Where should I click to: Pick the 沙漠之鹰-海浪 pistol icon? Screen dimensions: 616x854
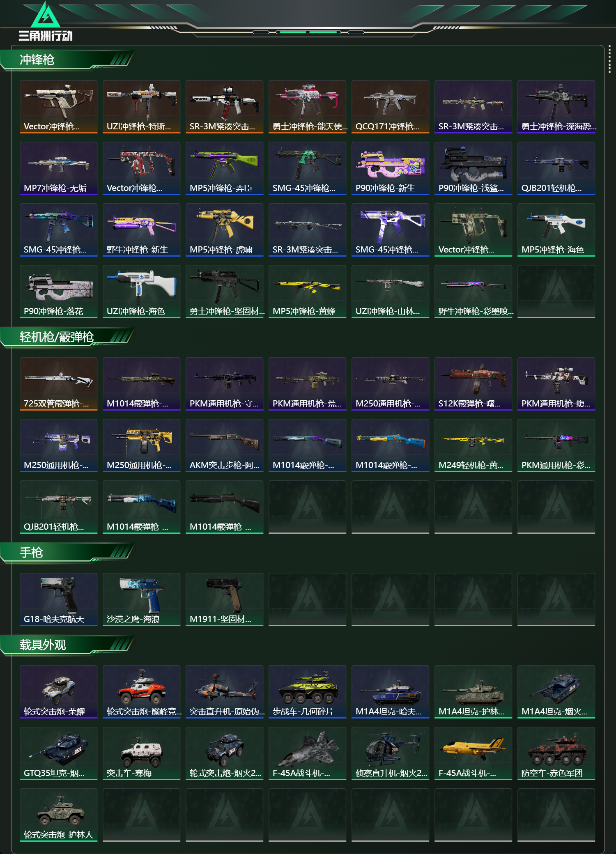pyautogui.click(x=141, y=599)
